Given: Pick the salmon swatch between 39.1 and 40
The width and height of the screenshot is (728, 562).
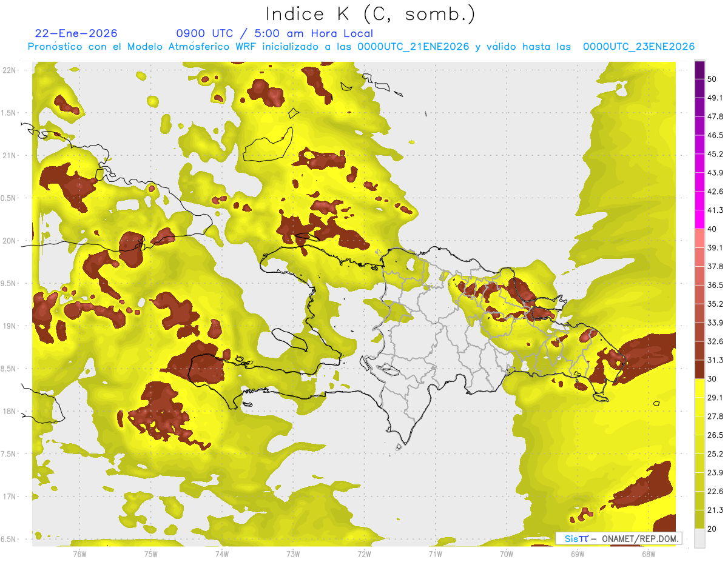Looking at the screenshot, I should 699,238.
